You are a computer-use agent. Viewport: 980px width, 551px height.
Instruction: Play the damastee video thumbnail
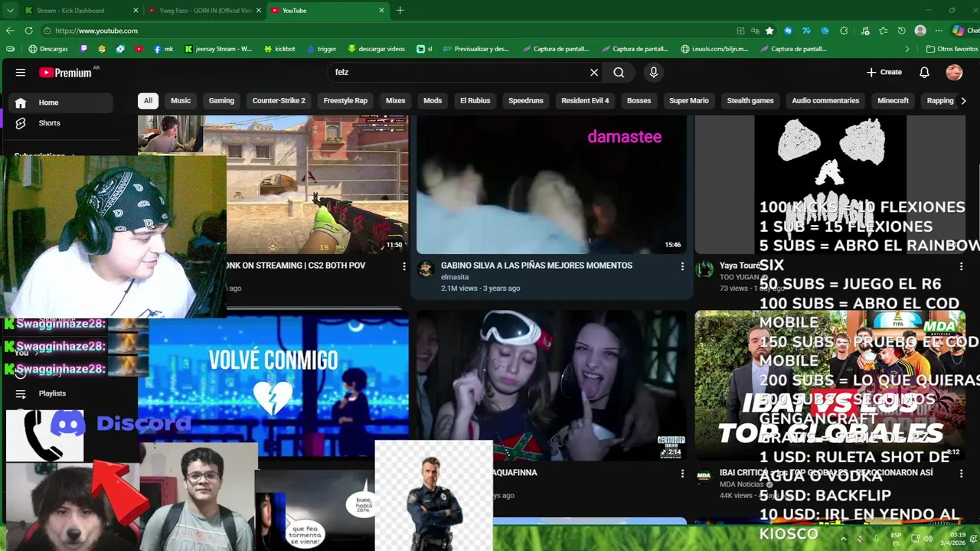551,184
